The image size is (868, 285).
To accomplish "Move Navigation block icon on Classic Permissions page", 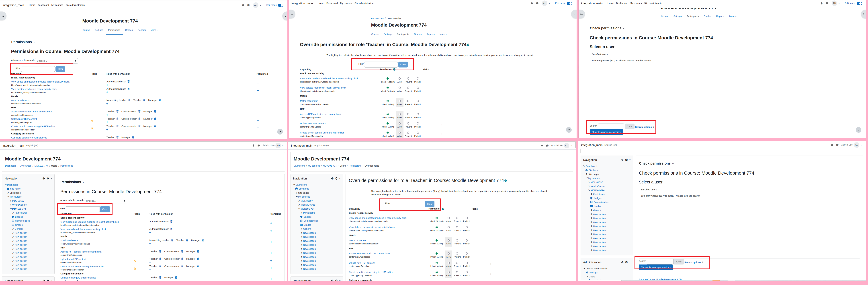I will [43, 178].
